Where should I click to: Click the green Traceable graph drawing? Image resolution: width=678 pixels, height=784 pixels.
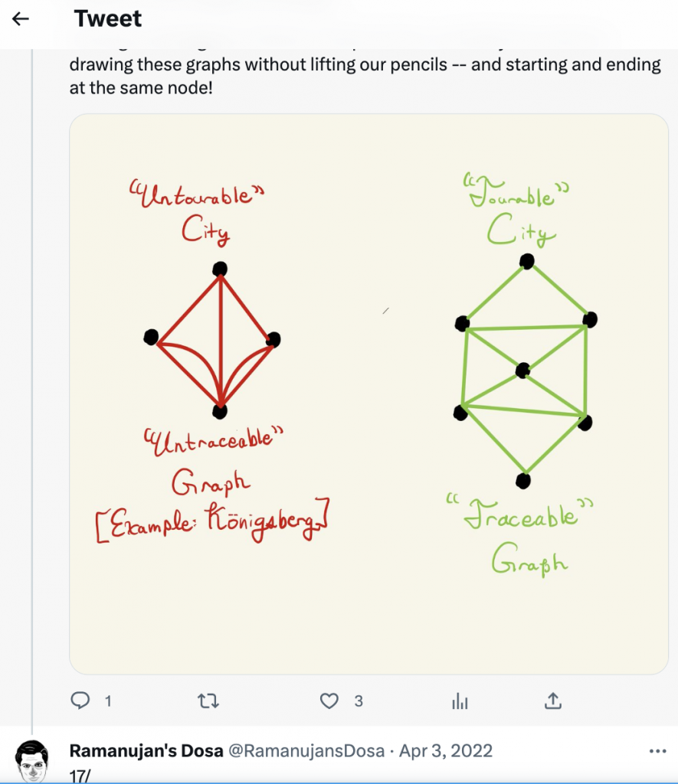click(524, 371)
